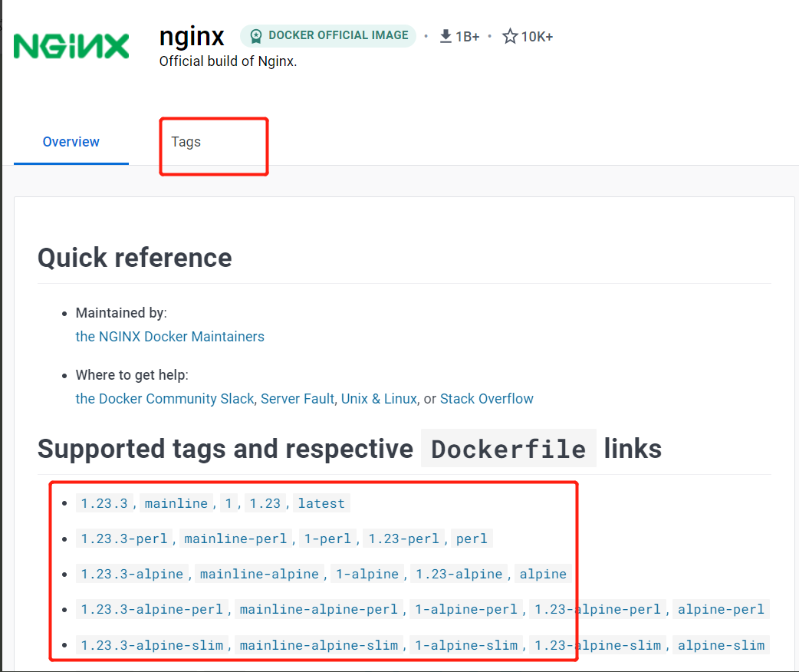The width and height of the screenshot is (799, 672).
Task: Select the standalone alpine tag link
Action: [x=543, y=574]
